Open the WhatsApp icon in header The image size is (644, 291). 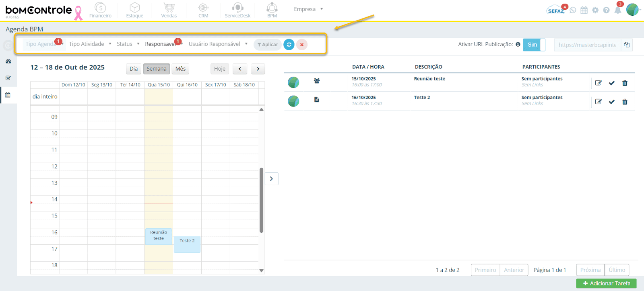point(573,10)
